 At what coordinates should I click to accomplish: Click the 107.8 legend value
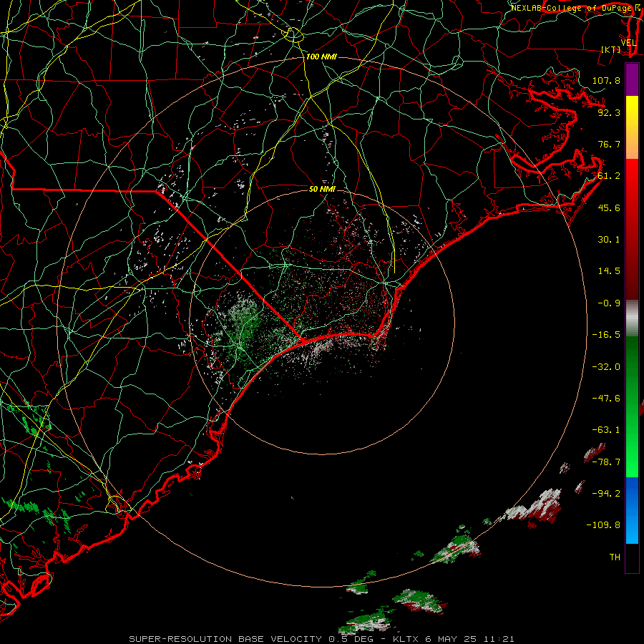click(606, 80)
